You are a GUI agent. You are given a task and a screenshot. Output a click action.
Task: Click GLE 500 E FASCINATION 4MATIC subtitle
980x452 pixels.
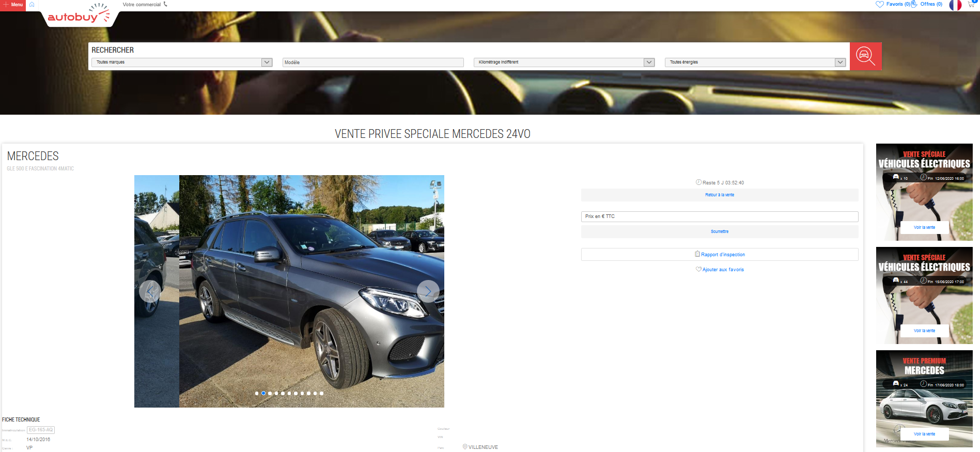(40, 169)
